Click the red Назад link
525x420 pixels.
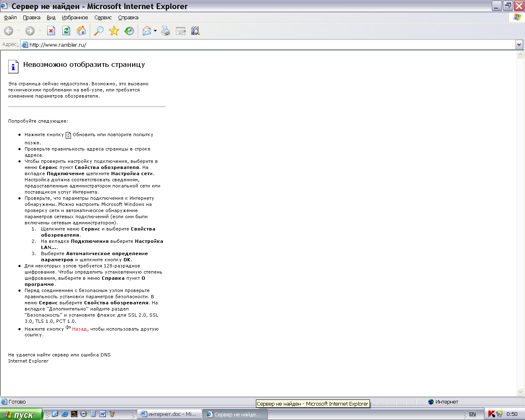(x=80, y=329)
